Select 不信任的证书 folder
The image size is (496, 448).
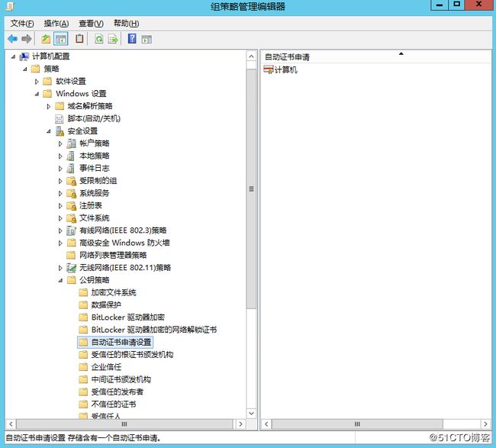(114, 404)
